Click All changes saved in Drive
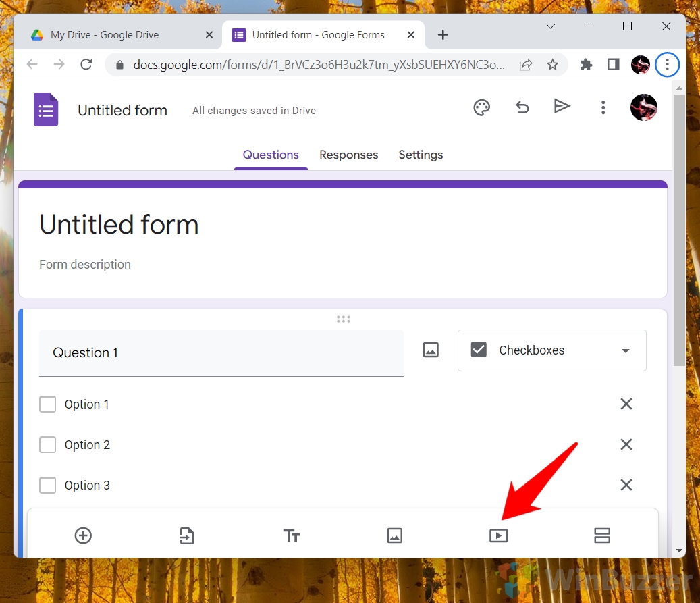This screenshot has height=603, width=700. tap(254, 110)
